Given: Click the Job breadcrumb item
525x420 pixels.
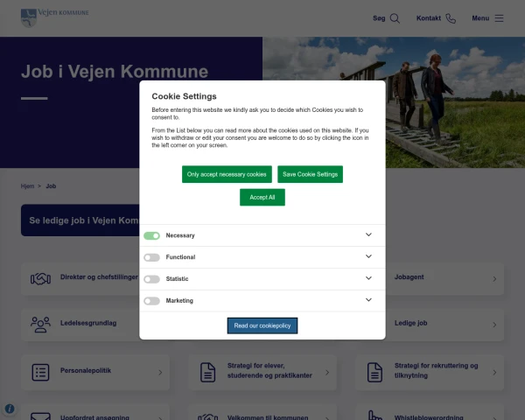Looking at the screenshot, I should tap(51, 186).
